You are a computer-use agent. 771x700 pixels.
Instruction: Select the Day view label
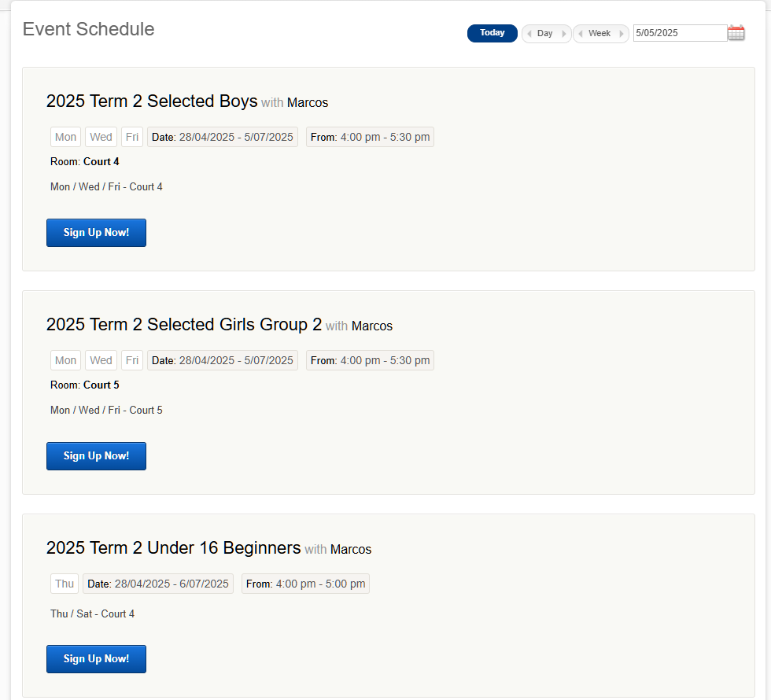[x=544, y=33]
